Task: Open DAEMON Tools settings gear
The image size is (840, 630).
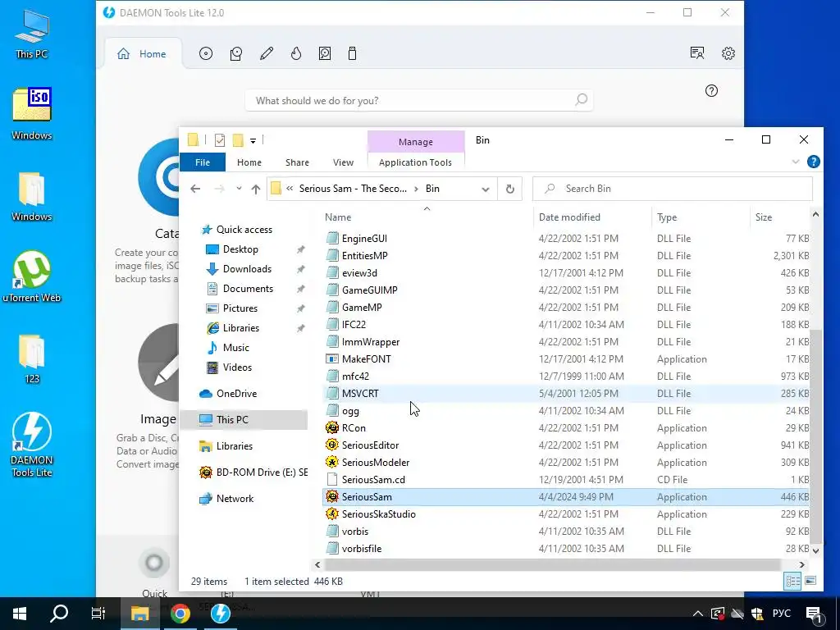Action: click(x=728, y=53)
